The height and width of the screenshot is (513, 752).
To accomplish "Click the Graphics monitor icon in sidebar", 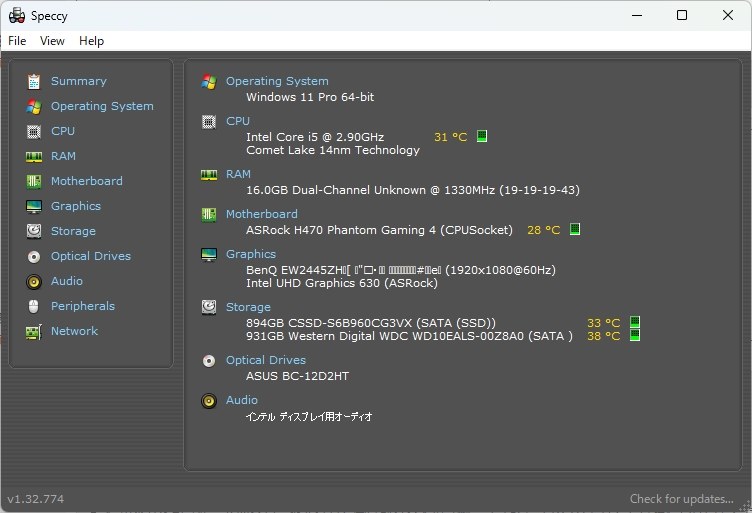I will [x=34, y=206].
